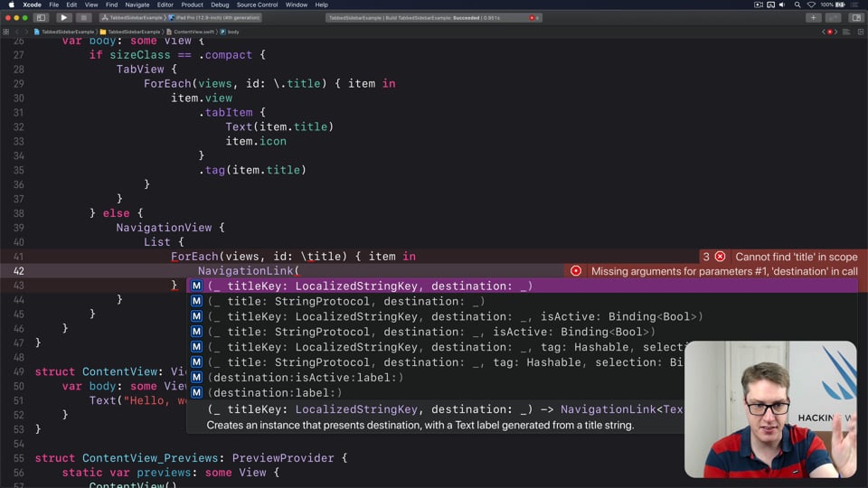
Task: Open the Editor menu
Action: tap(165, 5)
